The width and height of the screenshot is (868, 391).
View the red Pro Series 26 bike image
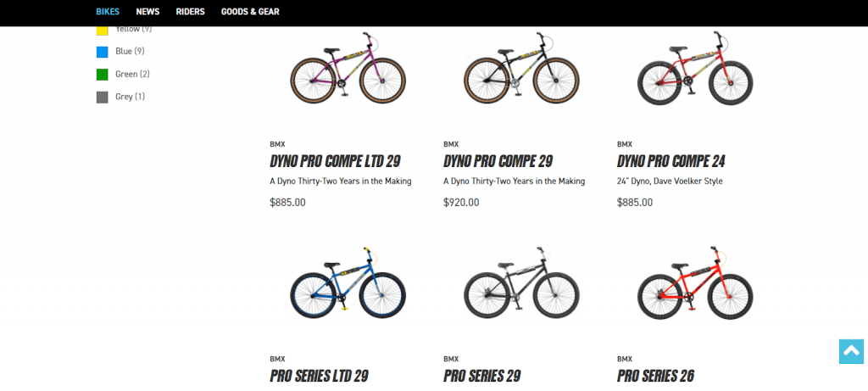pyautogui.click(x=695, y=282)
